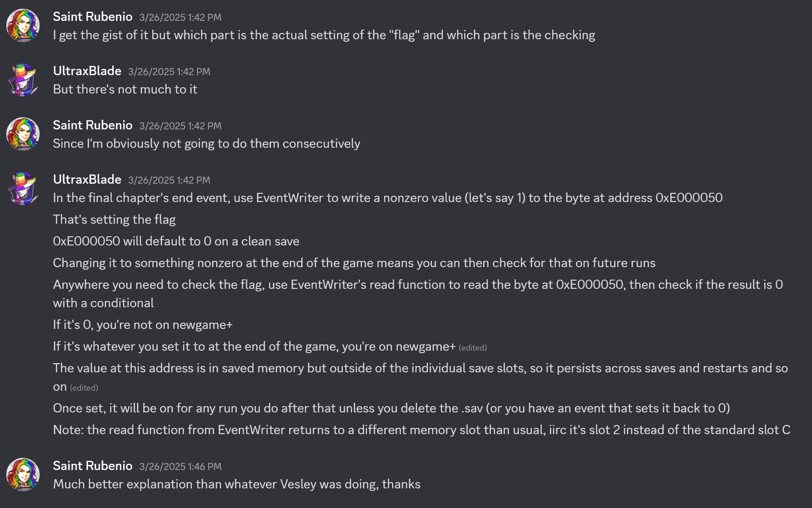Open Saint Rubenio username above "I get the gist"
The width and height of the screenshot is (812, 508).
pyautogui.click(x=93, y=17)
